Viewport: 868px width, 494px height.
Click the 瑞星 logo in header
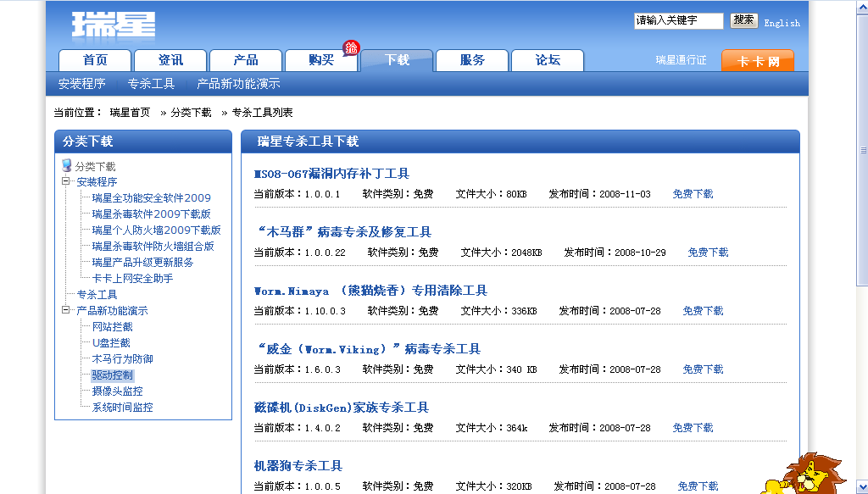tap(114, 25)
